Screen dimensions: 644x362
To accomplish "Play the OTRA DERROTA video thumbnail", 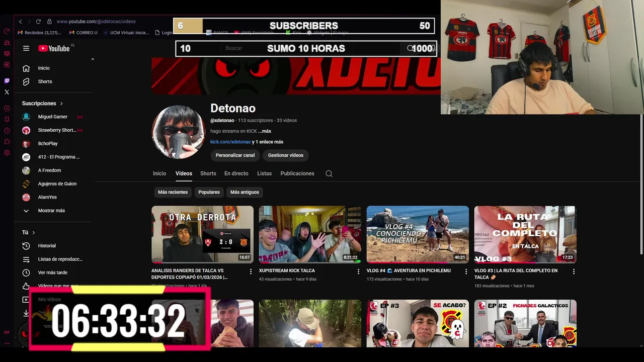I will point(202,234).
